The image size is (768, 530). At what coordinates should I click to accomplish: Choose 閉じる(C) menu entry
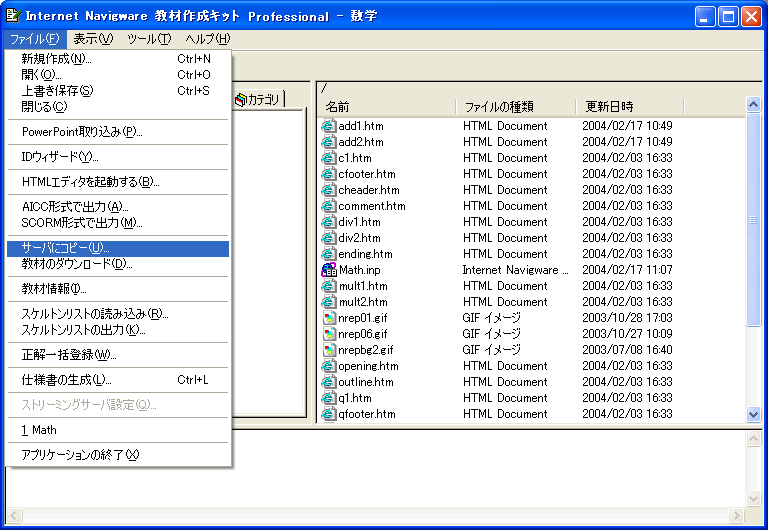click(x=118, y=107)
